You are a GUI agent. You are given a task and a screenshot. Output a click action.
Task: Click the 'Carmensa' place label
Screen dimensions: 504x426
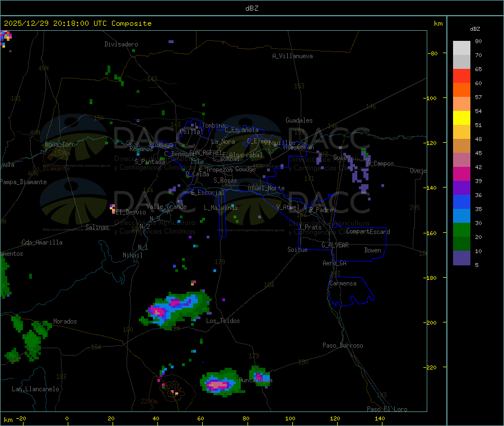[343, 283]
